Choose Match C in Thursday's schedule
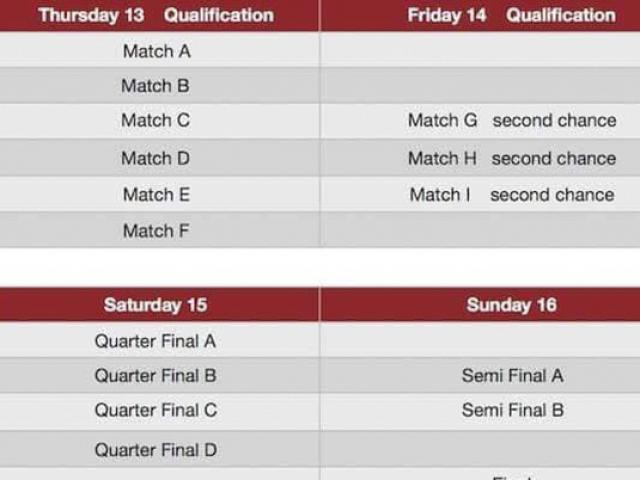Viewport: 640px width, 480px height. click(155, 121)
